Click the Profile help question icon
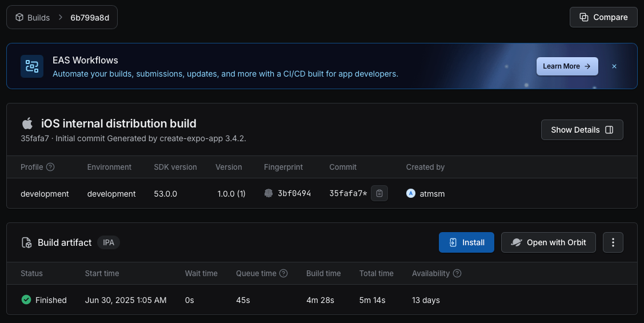 pos(50,167)
